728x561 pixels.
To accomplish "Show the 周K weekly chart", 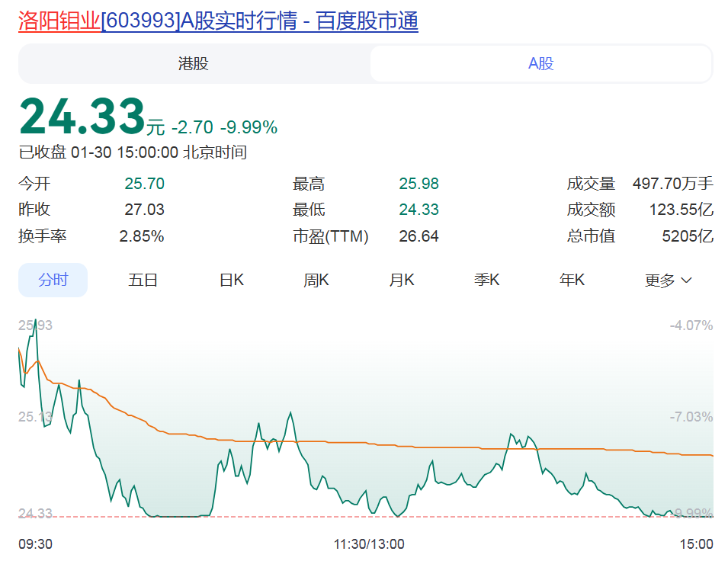I will [x=316, y=280].
